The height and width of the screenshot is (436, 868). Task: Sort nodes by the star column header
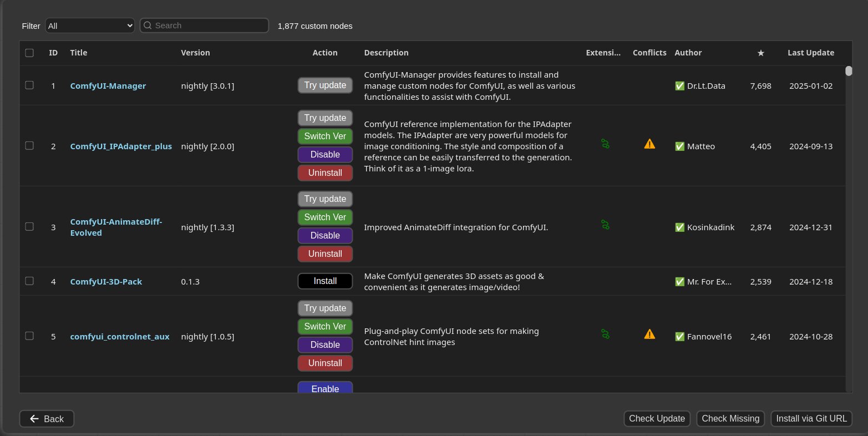tap(760, 53)
